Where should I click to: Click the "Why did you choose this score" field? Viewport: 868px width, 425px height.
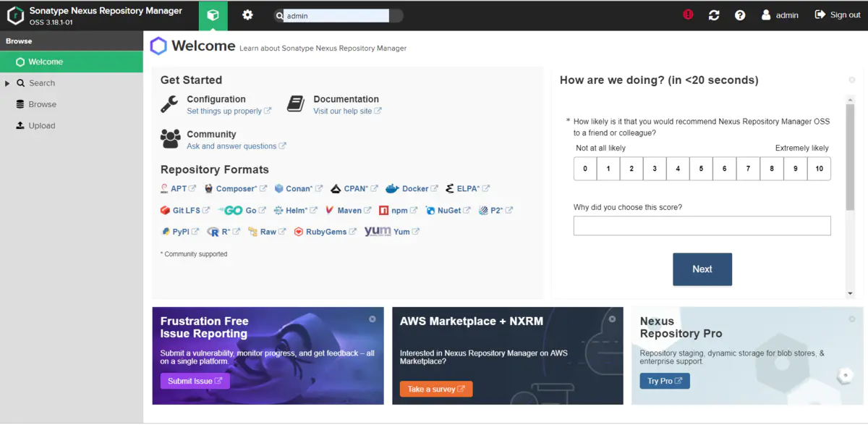pos(702,227)
